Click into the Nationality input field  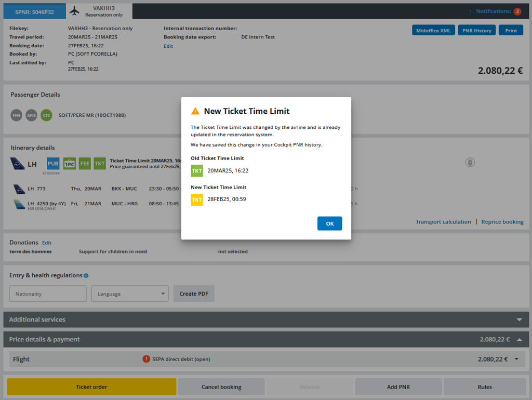[48, 294]
